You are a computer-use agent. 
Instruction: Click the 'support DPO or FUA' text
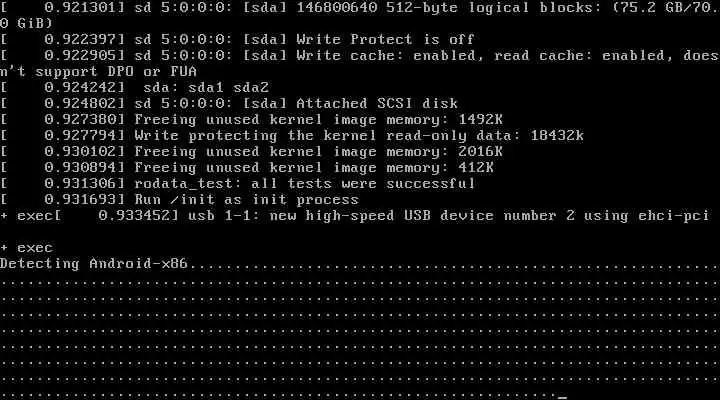coord(116,72)
